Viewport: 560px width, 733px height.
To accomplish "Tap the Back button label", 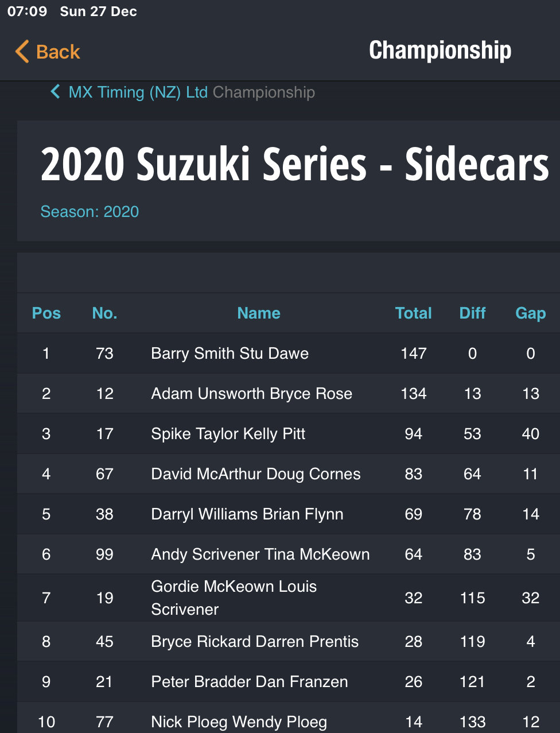I will pos(58,52).
